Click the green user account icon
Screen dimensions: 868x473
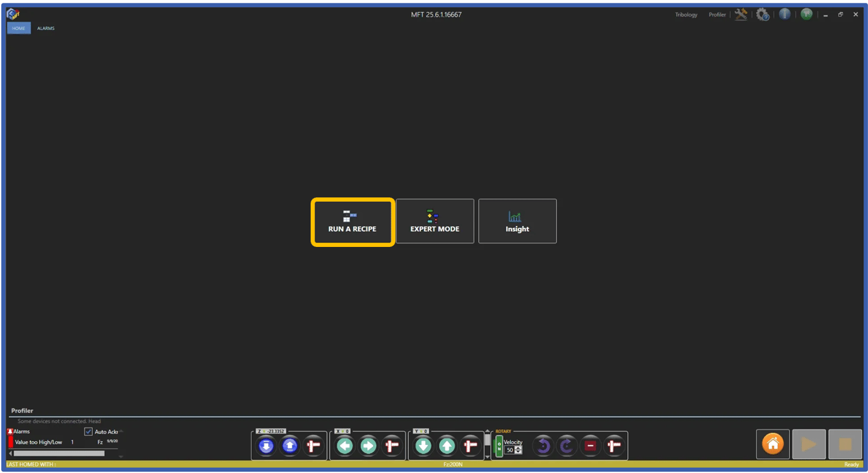[806, 14]
